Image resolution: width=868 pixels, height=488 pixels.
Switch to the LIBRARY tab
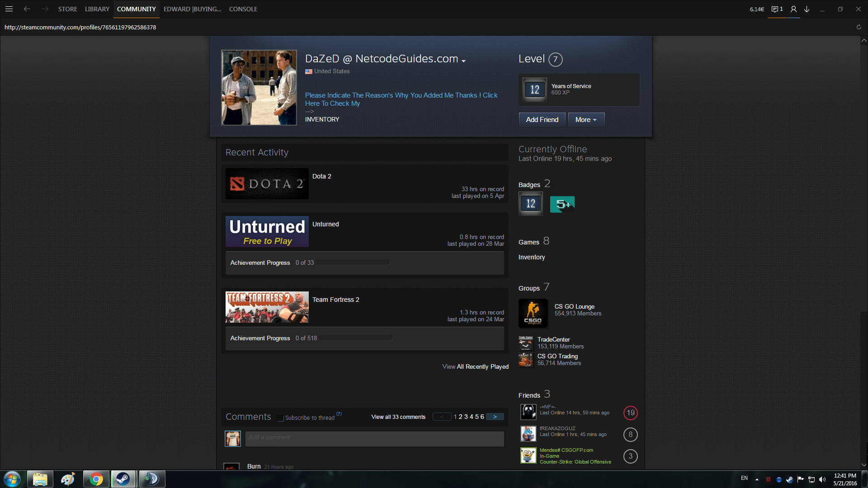coord(97,9)
